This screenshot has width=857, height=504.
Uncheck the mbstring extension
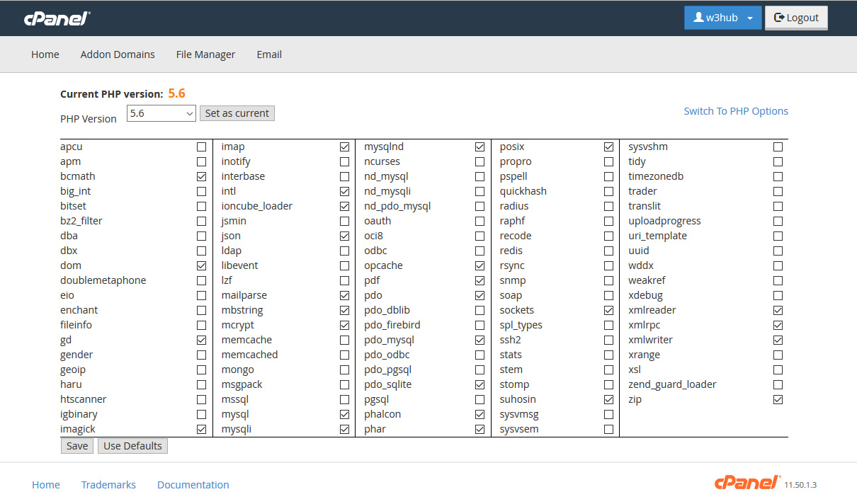pos(345,310)
